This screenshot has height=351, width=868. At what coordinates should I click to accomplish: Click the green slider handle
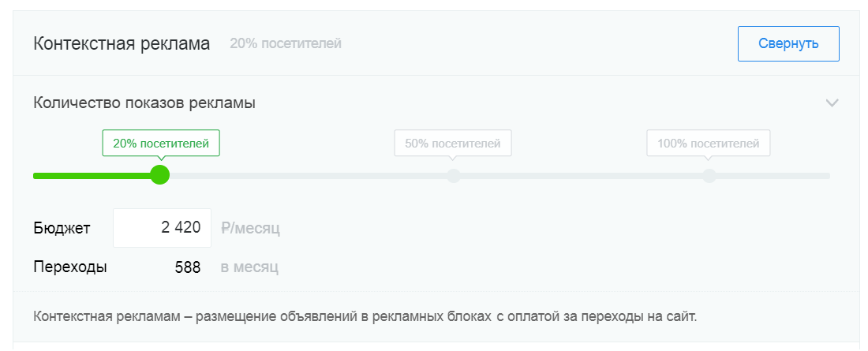point(160,174)
